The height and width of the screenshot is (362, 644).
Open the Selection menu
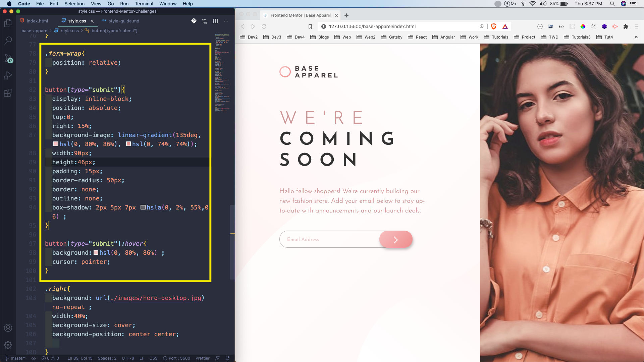click(74, 4)
